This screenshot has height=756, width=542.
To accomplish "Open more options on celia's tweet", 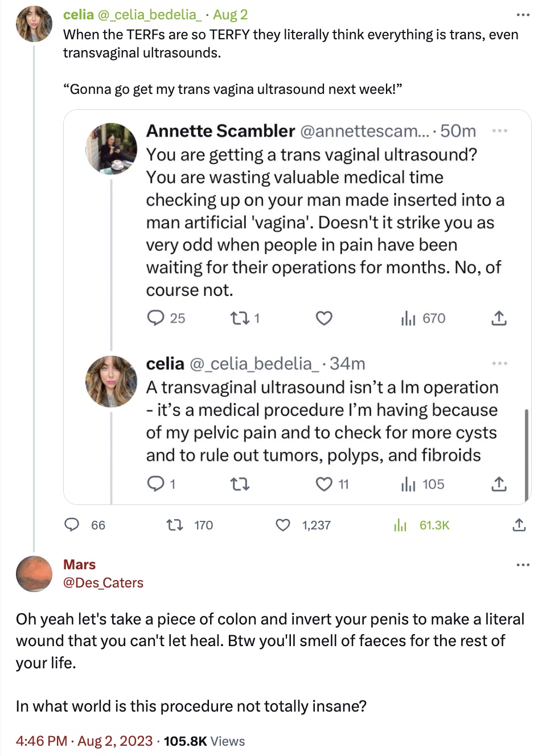I will click(x=523, y=15).
